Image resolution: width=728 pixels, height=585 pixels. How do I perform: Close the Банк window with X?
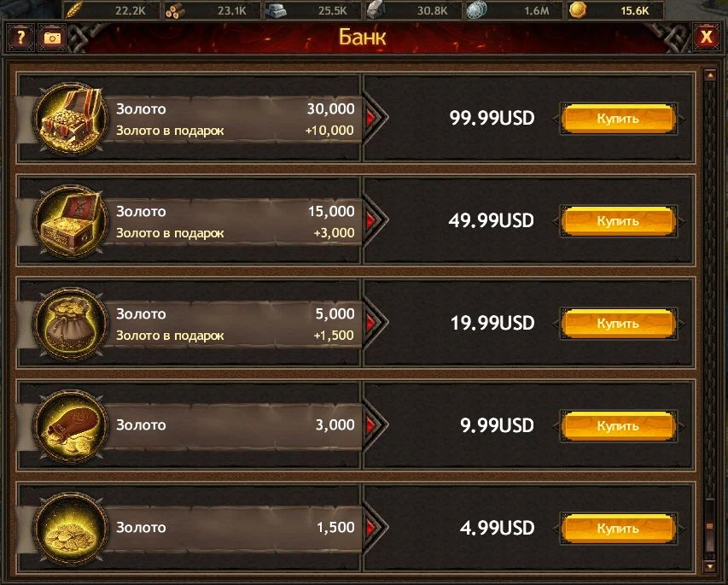(706, 37)
